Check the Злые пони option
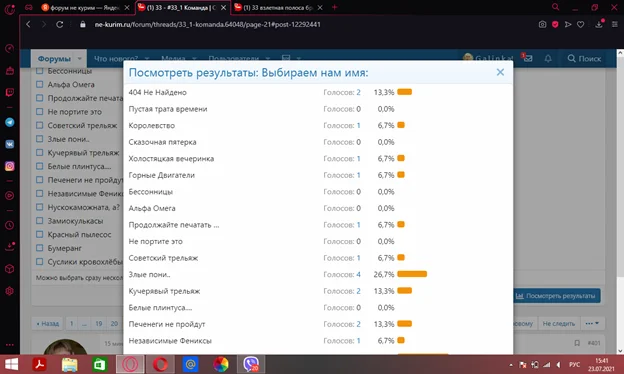This screenshot has height=374, width=624. tap(39, 139)
